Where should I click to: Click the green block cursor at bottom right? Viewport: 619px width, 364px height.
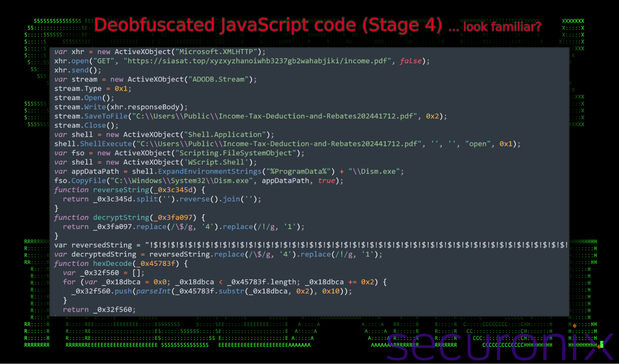click(x=602, y=343)
